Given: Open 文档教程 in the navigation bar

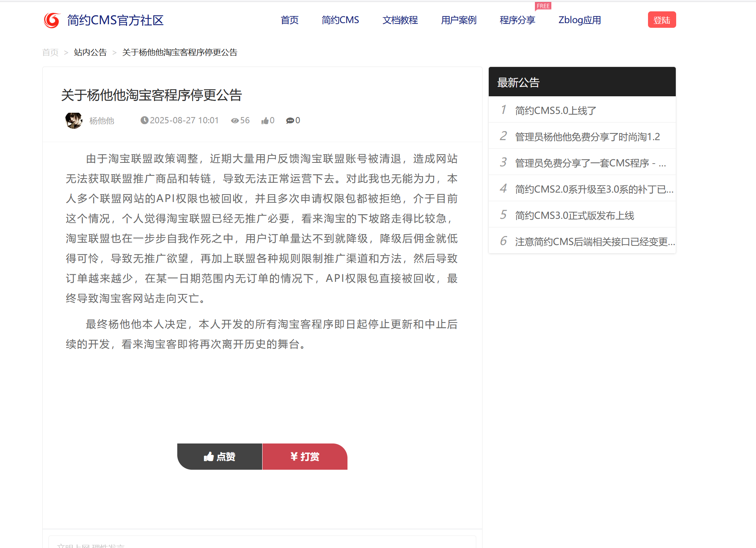Looking at the screenshot, I should 400,20.
